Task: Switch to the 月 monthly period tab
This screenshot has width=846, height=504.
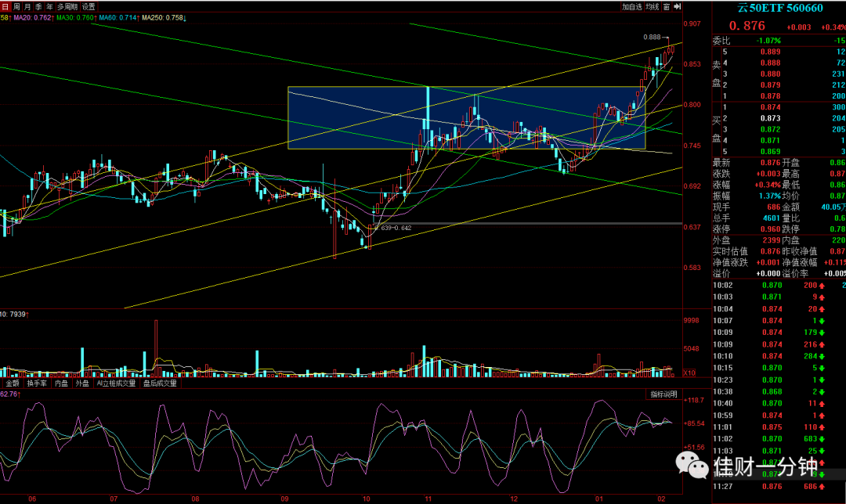Action: click(x=27, y=7)
